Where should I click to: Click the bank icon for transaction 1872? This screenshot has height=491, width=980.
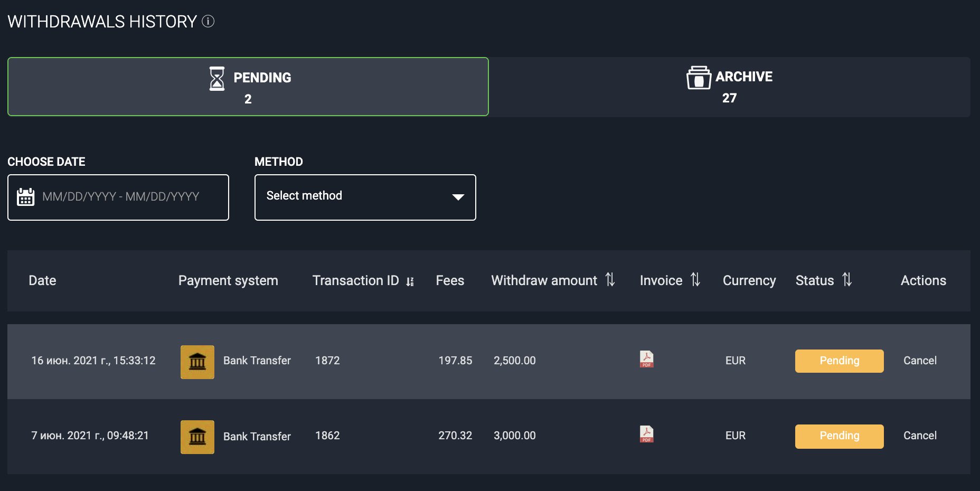(x=197, y=362)
